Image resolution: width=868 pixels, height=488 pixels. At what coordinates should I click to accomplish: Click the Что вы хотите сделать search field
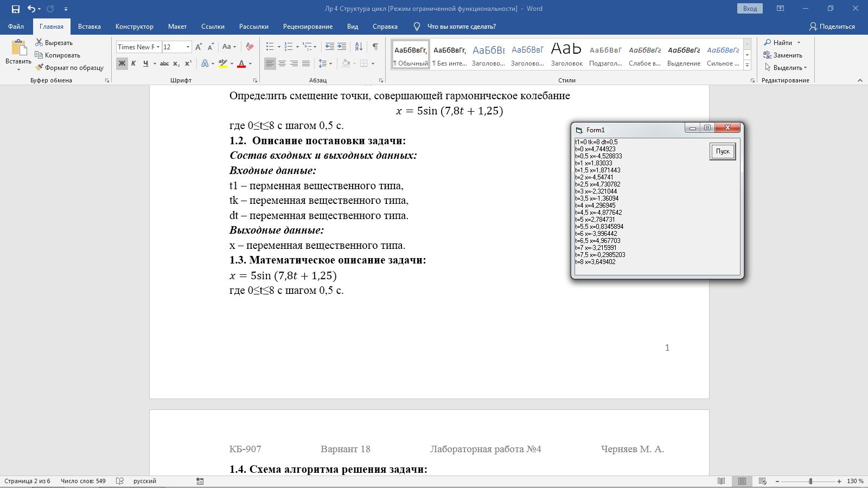[x=462, y=27]
